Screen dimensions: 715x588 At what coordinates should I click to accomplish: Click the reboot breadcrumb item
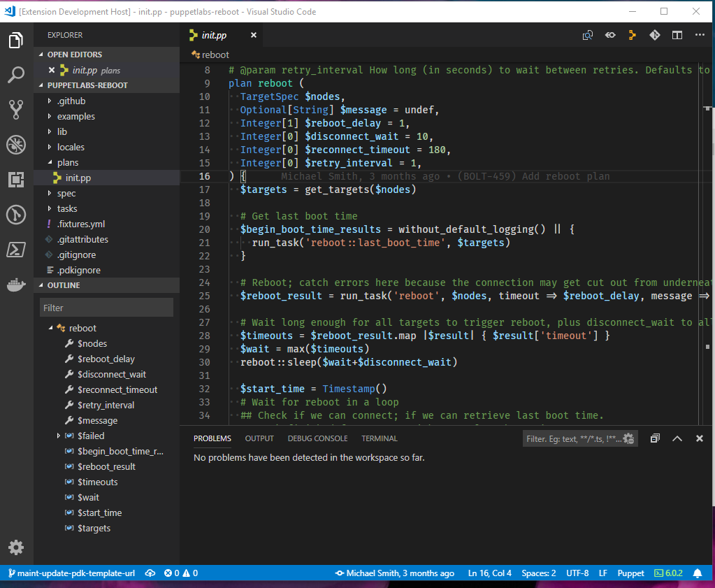coord(210,55)
